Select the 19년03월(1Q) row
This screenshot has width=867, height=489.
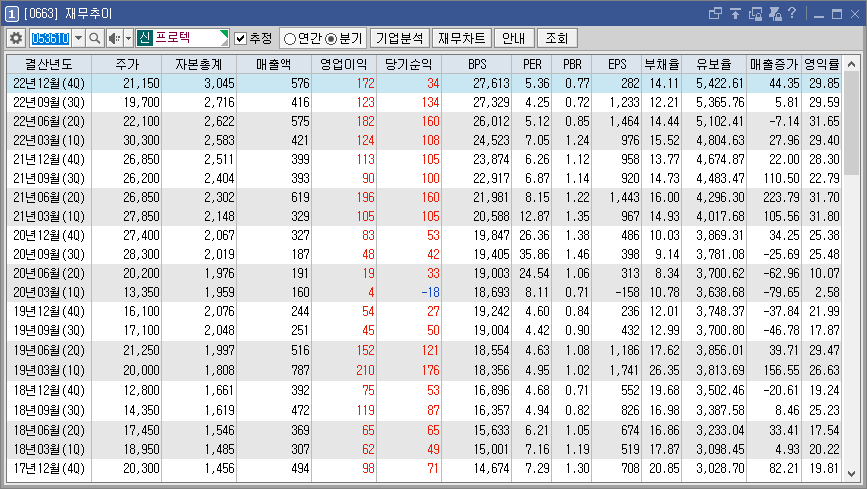click(x=424, y=370)
